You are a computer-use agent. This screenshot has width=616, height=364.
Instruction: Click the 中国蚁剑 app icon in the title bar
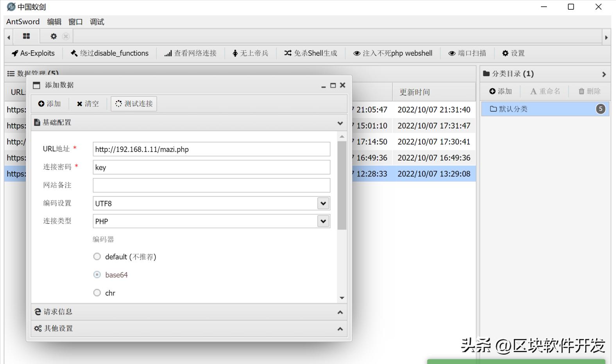click(11, 7)
